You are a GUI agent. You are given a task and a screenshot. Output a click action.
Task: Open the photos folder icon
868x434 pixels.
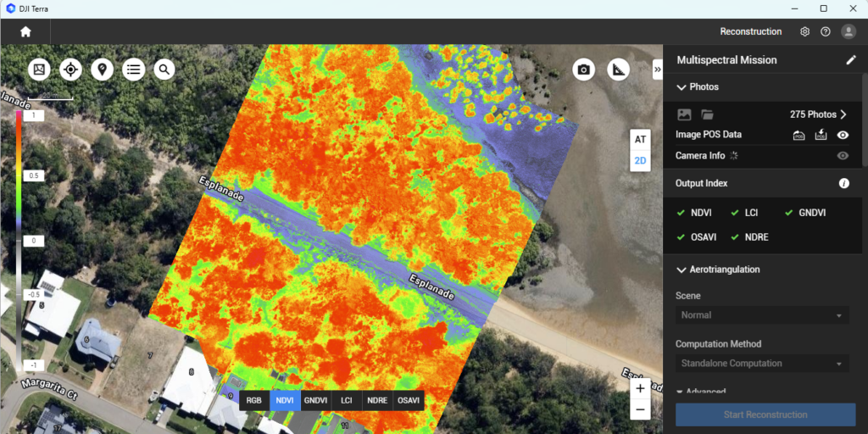click(708, 114)
